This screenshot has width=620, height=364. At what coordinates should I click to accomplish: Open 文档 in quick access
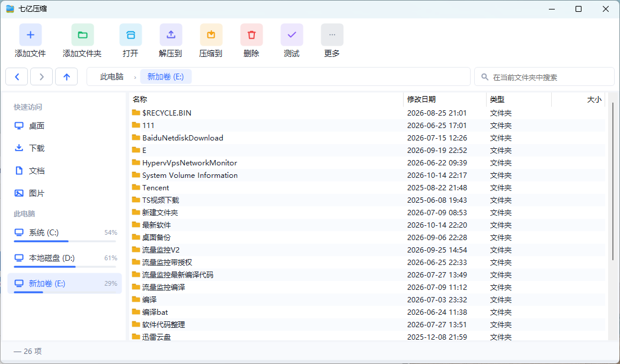tap(65, 171)
